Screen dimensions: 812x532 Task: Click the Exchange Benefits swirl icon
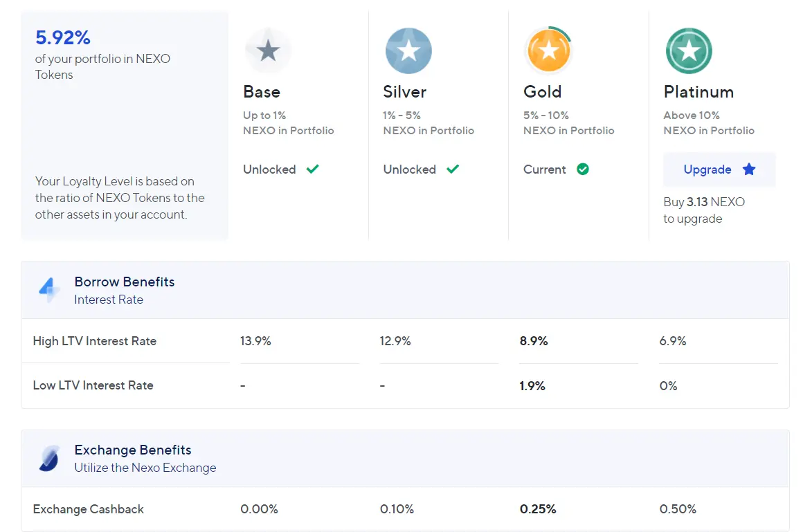(49, 459)
